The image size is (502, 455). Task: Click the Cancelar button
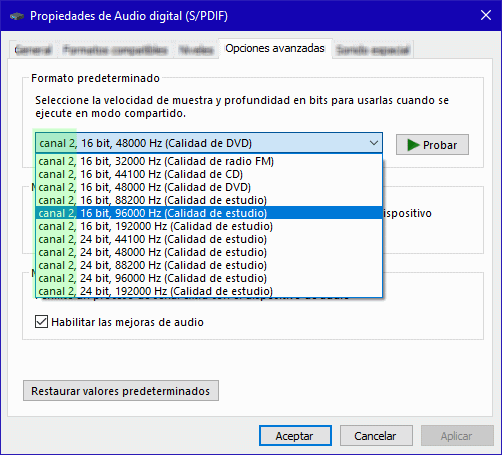(376, 436)
